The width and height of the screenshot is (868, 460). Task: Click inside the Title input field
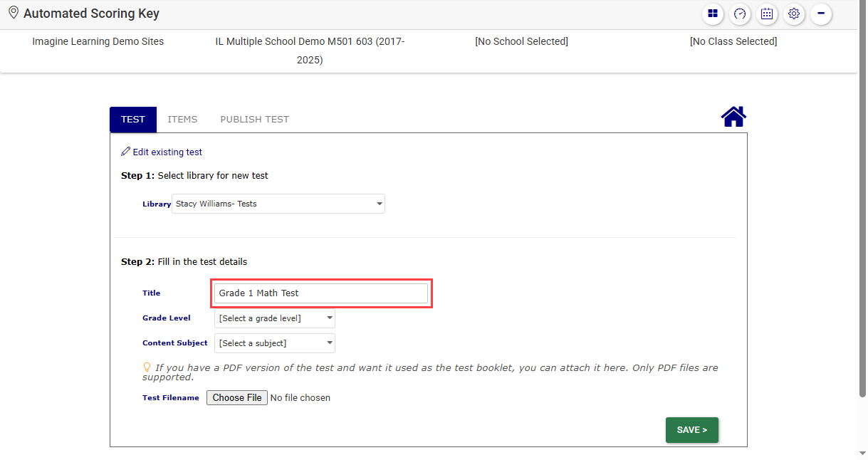[x=321, y=293]
